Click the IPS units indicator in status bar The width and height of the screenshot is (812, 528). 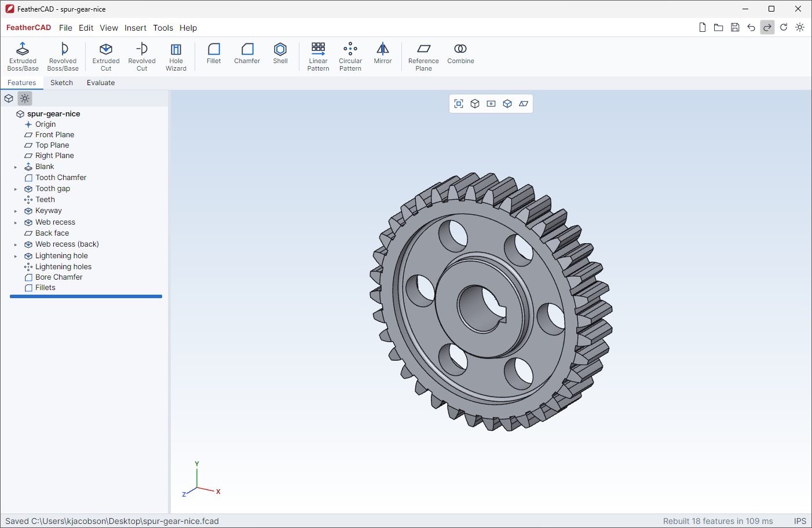(x=800, y=521)
